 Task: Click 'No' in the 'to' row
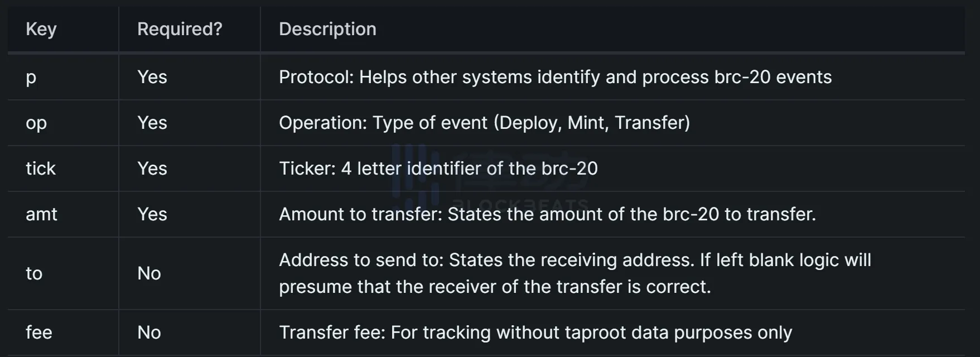pyautogui.click(x=149, y=273)
